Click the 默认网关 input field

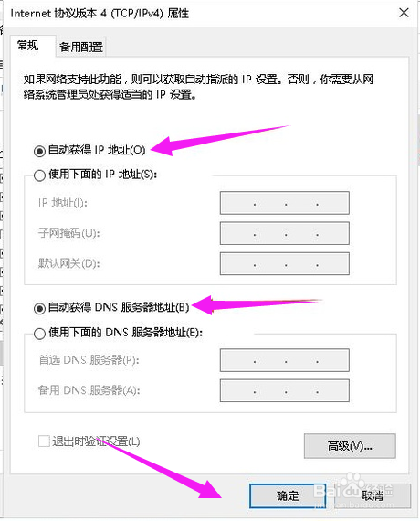[285, 264]
